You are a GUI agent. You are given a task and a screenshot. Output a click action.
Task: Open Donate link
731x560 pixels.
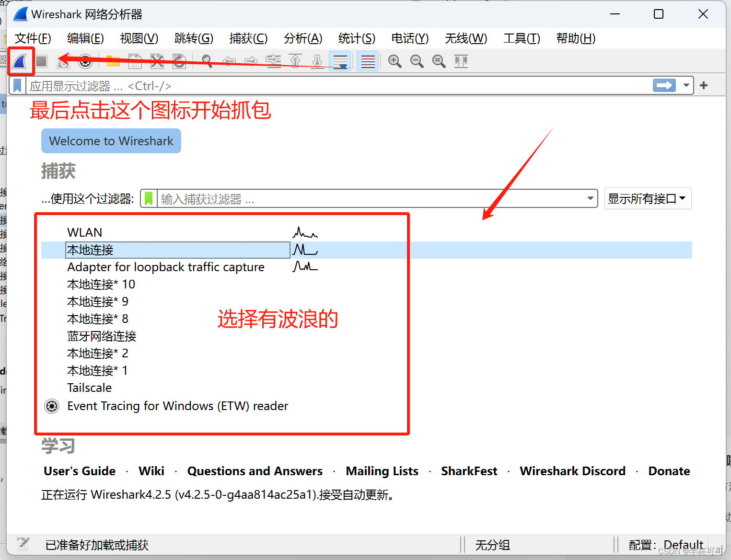[x=669, y=471]
